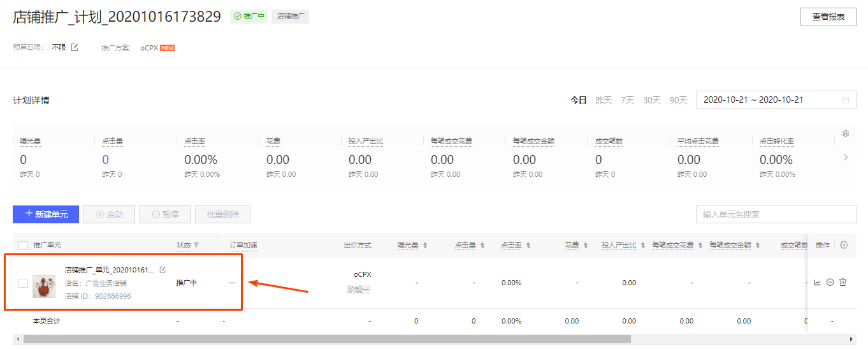Image resolution: width=868 pixels, height=349 pixels.
Task: Delete the unit with the trash icon
Action: tap(843, 283)
